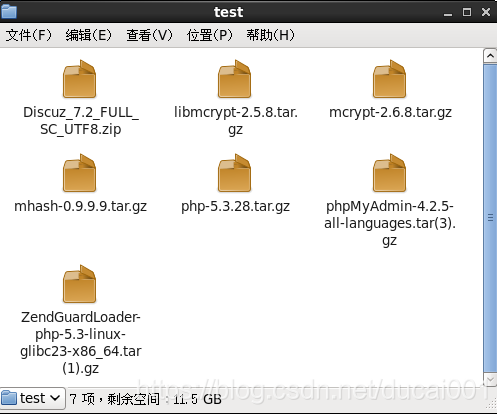The image size is (497, 414).
Task: Click the ZendGuardLoader-php-5.3-linux file name
Action: [81, 342]
